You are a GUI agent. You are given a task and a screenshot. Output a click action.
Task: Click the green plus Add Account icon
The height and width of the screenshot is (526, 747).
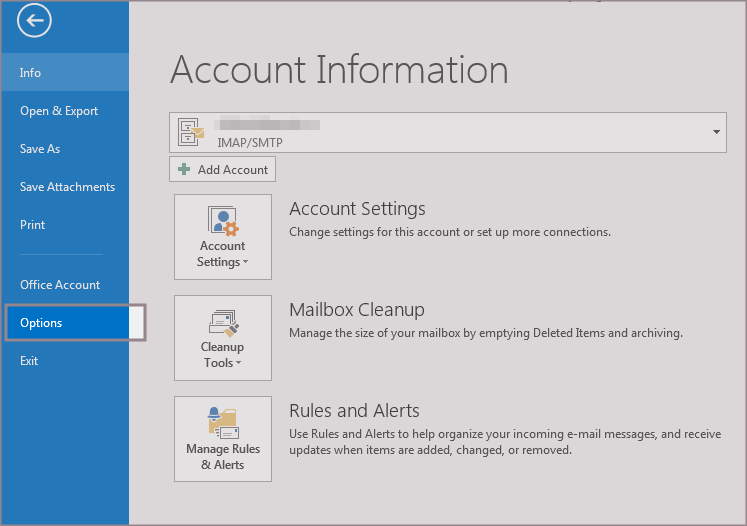click(184, 170)
